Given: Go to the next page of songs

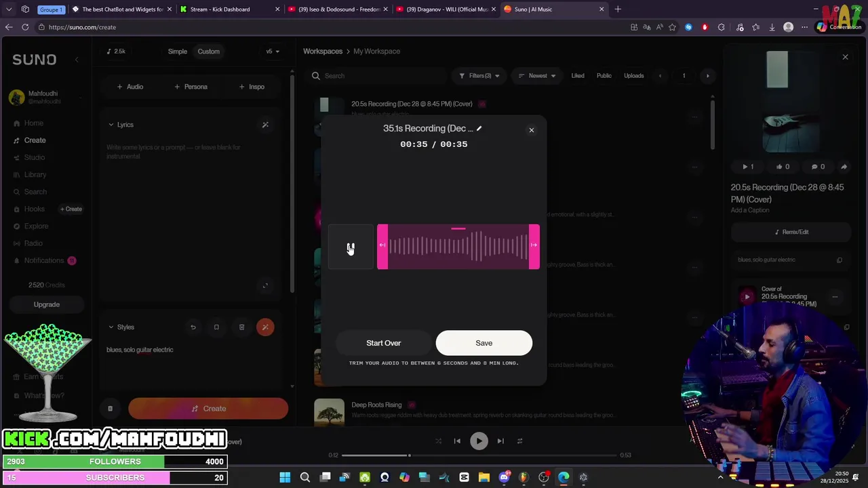Looking at the screenshot, I should click(x=707, y=76).
